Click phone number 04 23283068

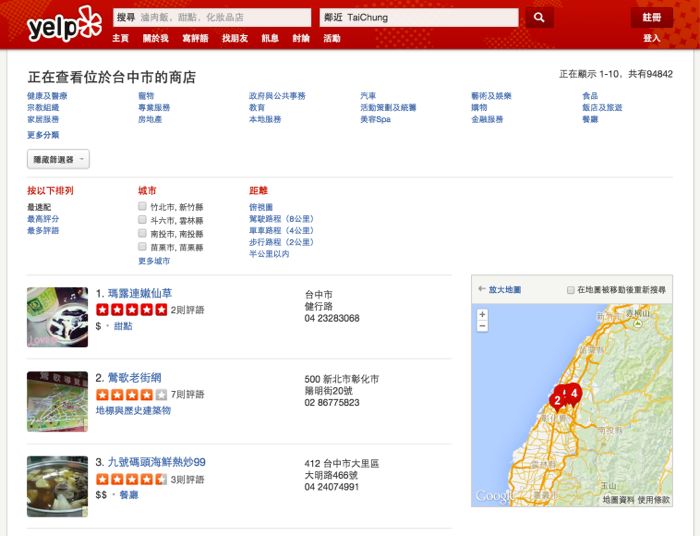pos(332,318)
